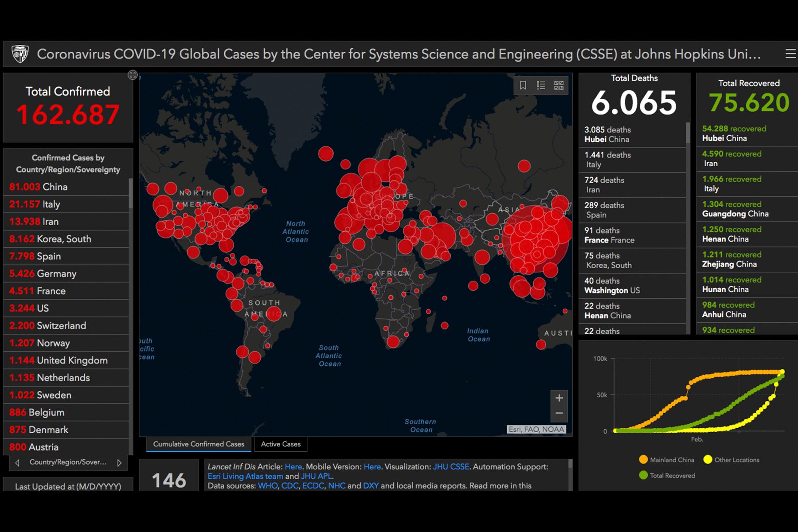Switch to the Active Cases tab

pos(281,444)
